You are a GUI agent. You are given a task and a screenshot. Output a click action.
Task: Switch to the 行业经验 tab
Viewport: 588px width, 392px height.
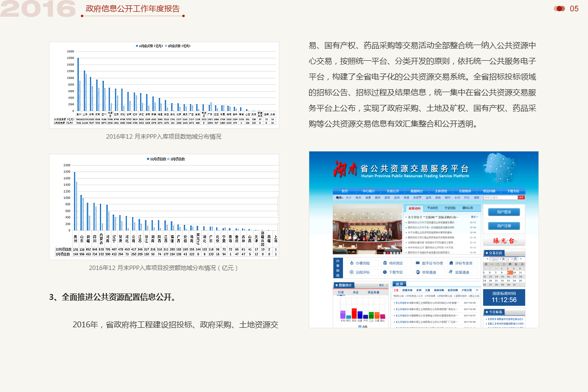pyautogui.click(x=450, y=208)
